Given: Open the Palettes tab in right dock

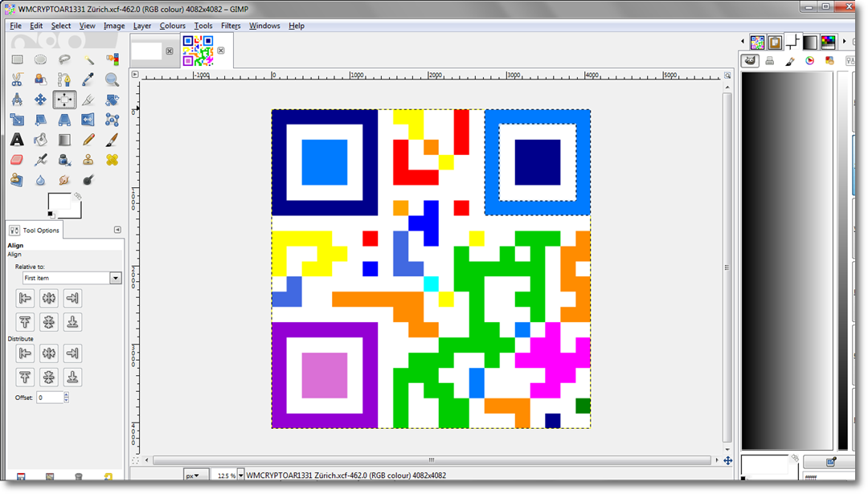Looking at the screenshot, I should pyautogui.click(x=828, y=42).
